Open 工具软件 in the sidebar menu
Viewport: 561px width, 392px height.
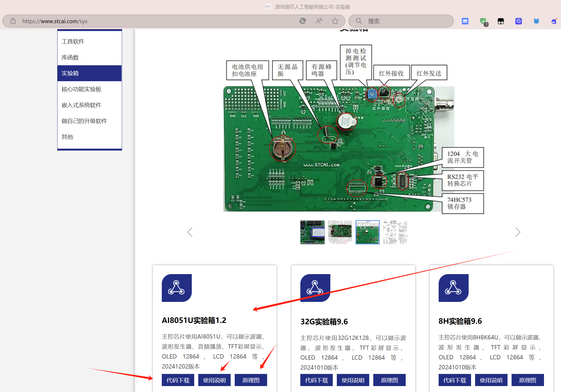89,41
